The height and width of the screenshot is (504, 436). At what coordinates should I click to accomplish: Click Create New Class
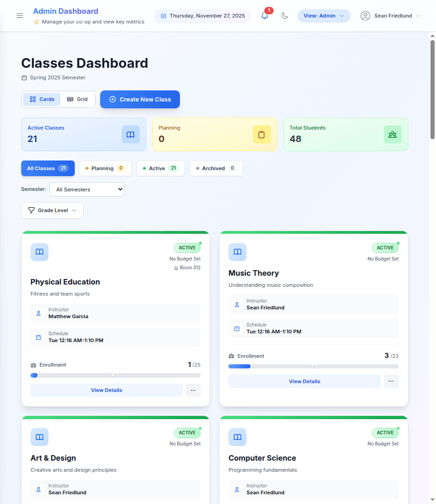[x=140, y=99]
